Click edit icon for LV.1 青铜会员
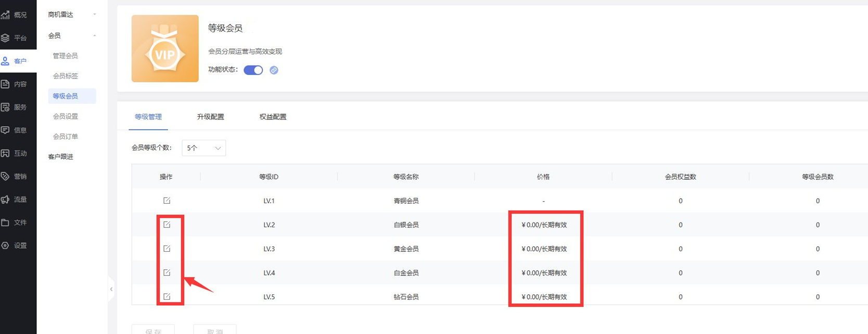868x334 pixels. [167, 201]
